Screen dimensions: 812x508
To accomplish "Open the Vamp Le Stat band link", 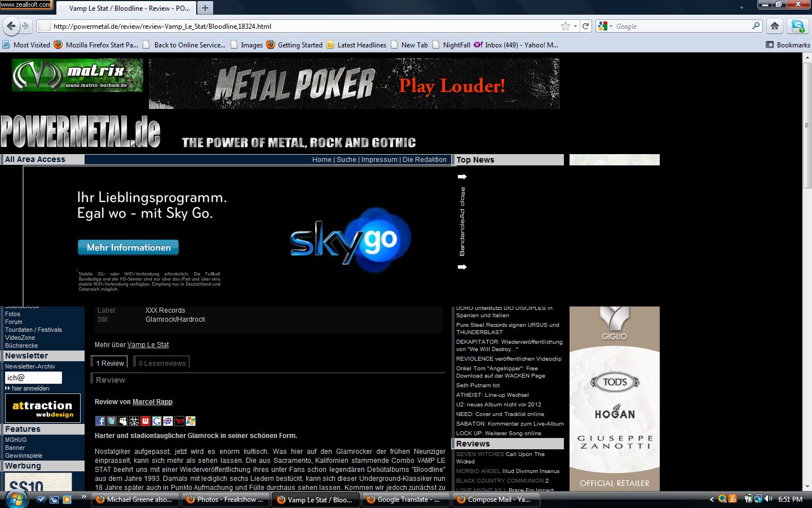I will click(148, 345).
